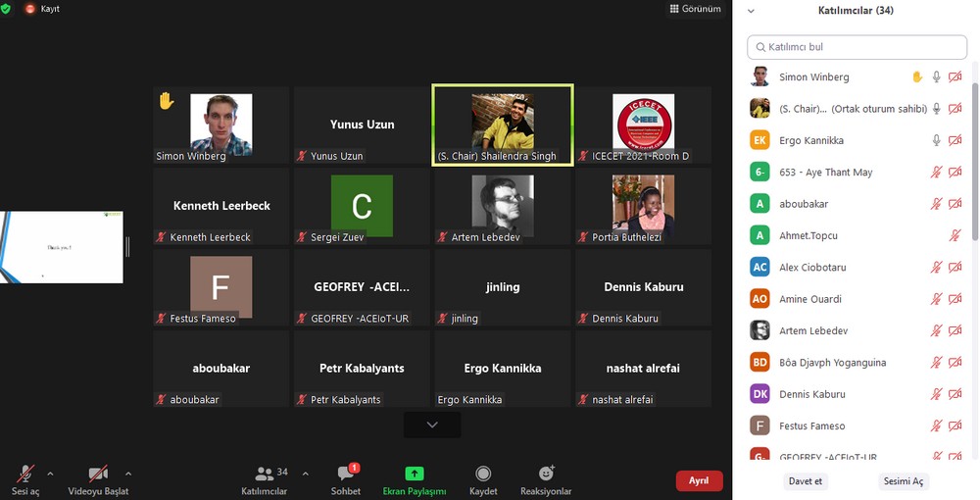
Task: Select the shared screen presentation thumbnail
Action: (x=62, y=247)
